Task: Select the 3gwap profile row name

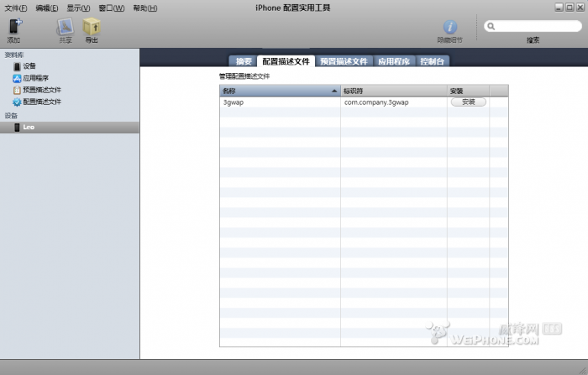Action: click(234, 102)
